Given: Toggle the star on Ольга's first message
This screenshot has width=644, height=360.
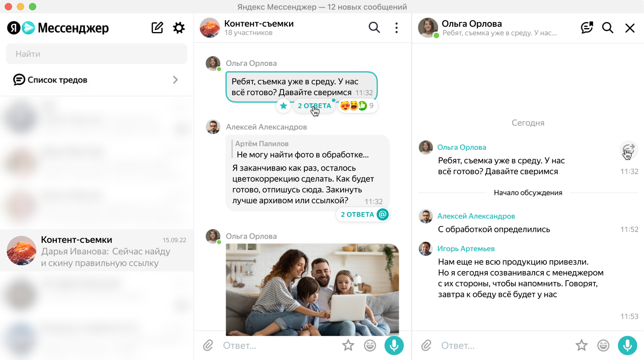Looking at the screenshot, I should click(284, 106).
